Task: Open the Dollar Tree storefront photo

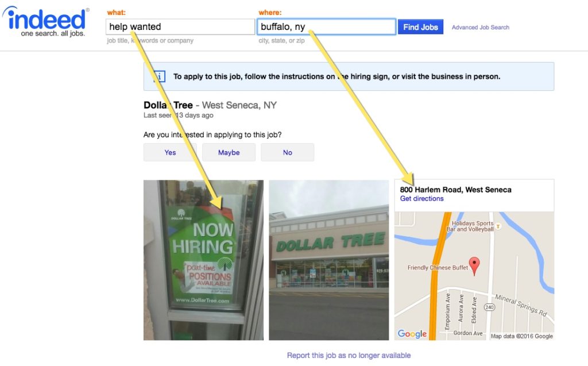Action: click(x=329, y=260)
